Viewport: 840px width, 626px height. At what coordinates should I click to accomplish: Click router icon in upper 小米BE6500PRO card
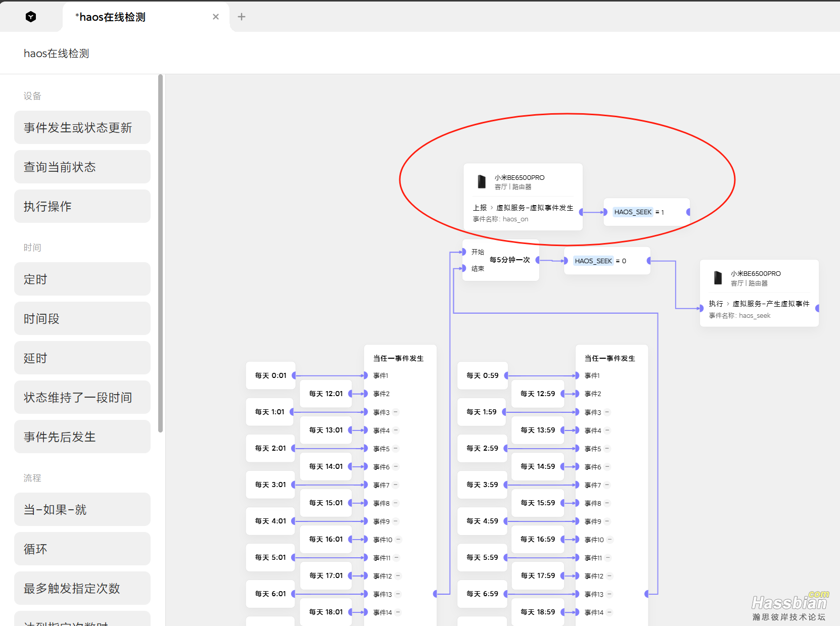[482, 181]
